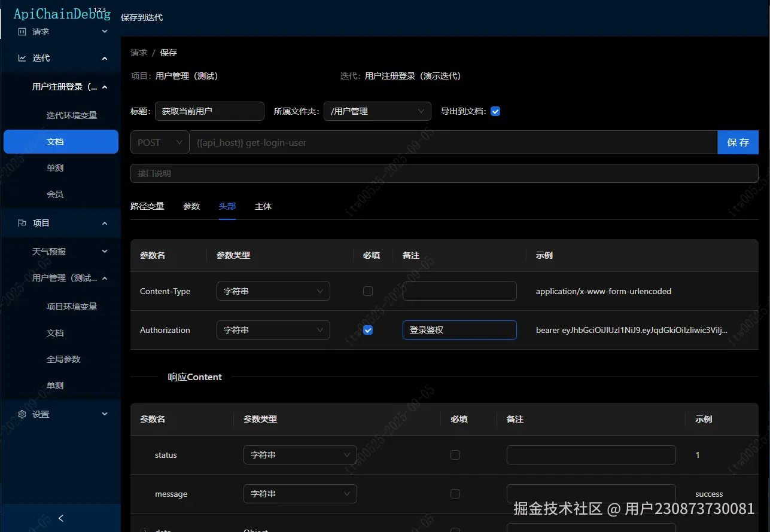
Task: Open message 参数类型 dropdown
Action: tap(300, 494)
